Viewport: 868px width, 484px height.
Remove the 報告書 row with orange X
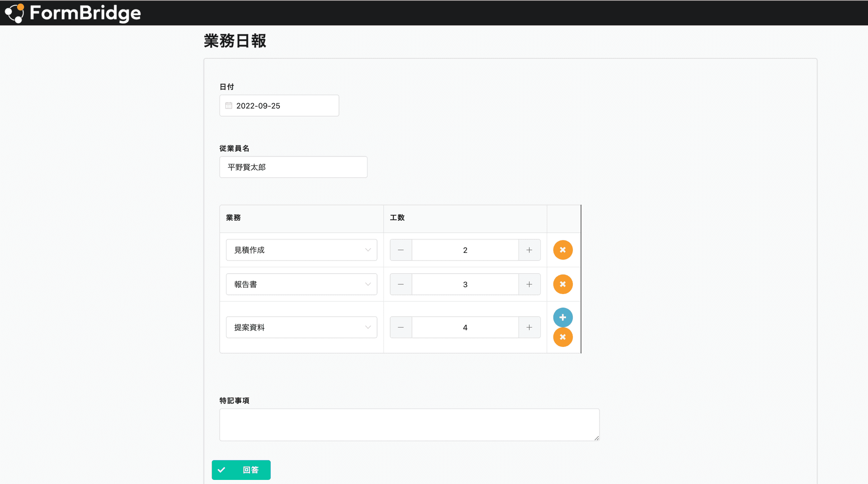click(563, 284)
